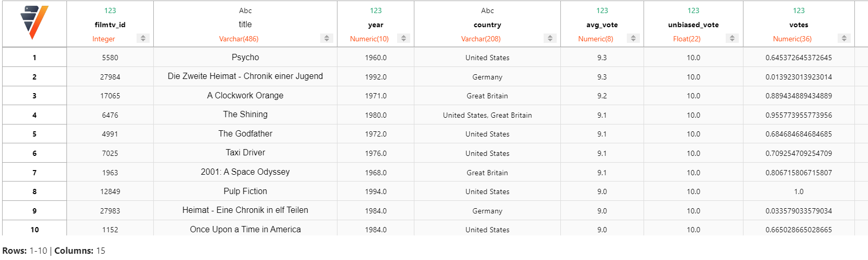This screenshot has width=868, height=260.
Task: Click avg_vote sort arrows icon
Action: tap(633, 38)
